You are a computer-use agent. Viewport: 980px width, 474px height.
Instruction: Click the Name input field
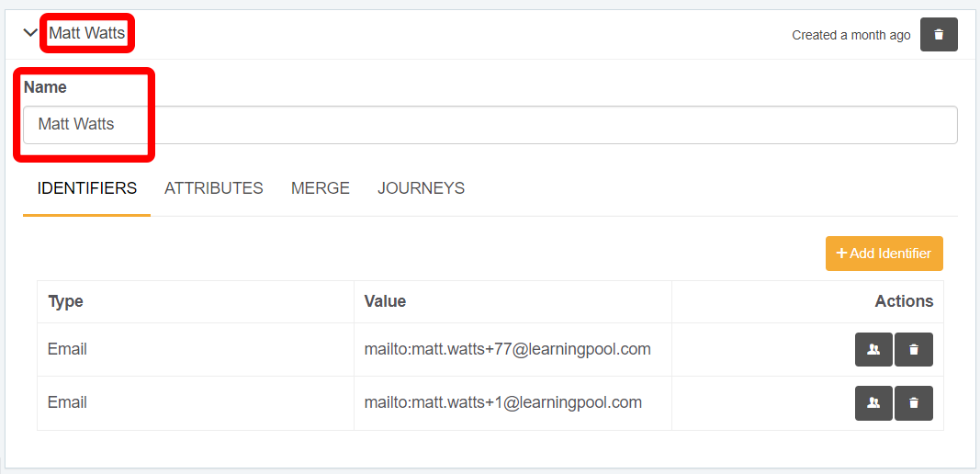[x=490, y=125]
